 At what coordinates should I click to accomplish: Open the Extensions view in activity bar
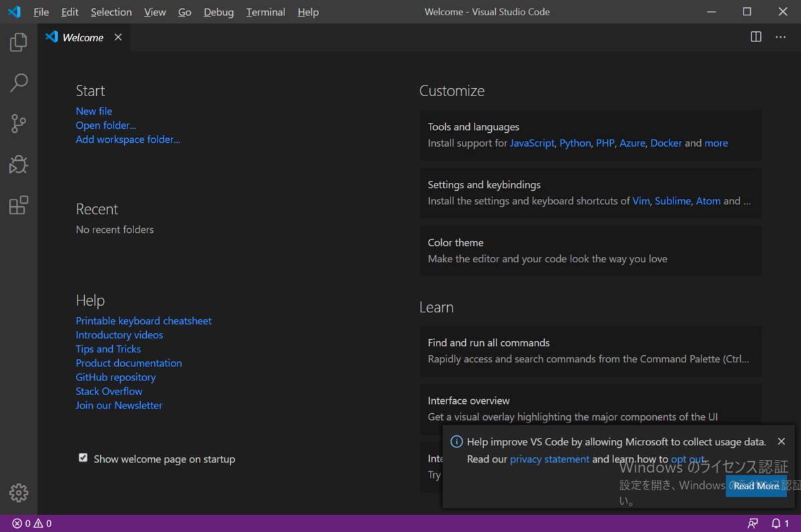[x=19, y=205]
